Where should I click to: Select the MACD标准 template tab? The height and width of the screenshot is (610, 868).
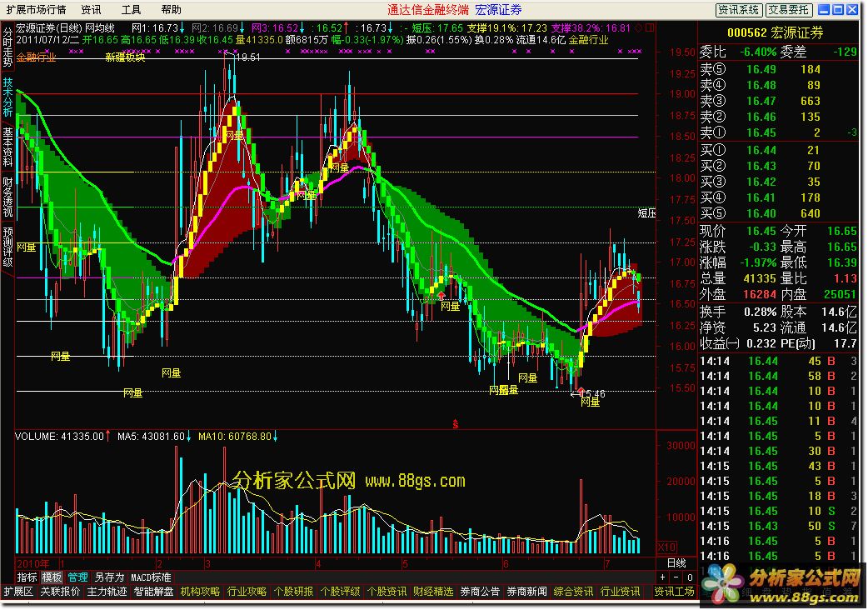click(151, 577)
